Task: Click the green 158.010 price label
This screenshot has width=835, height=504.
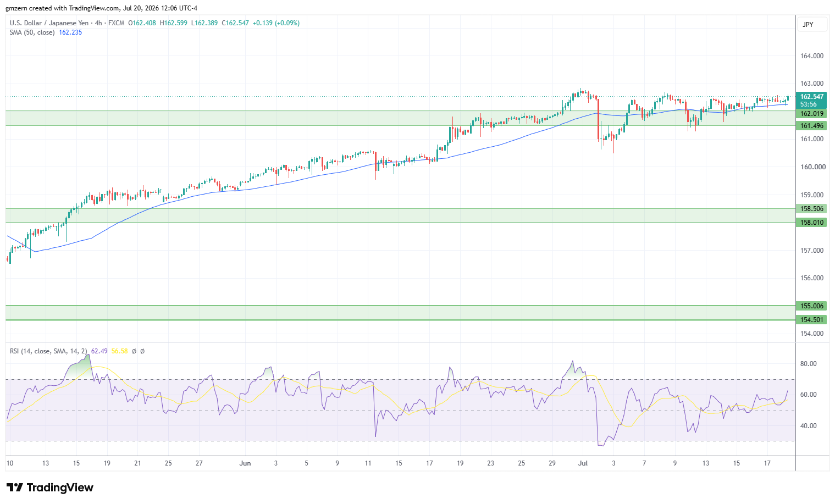Action: pos(811,223)
